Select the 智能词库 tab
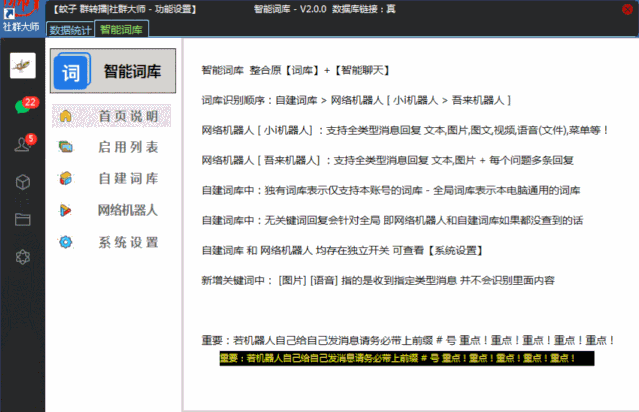The image size is (639, 412). [121, 29]
